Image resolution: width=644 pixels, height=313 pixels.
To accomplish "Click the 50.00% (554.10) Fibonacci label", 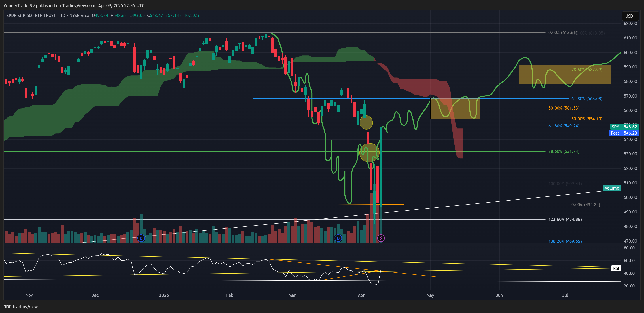I will click(x=587, y=119).
